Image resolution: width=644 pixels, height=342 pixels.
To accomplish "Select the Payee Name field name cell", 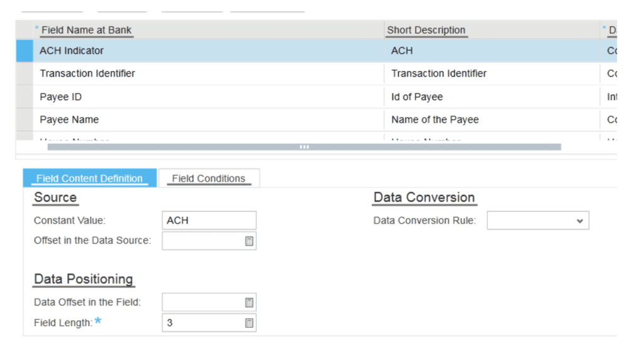I will (x=209, y=119).
